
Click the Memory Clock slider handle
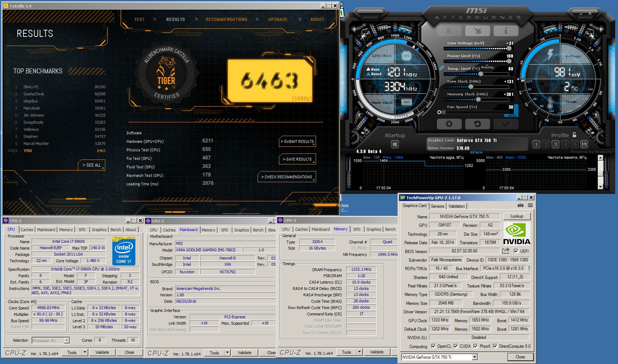click(478, 100)
